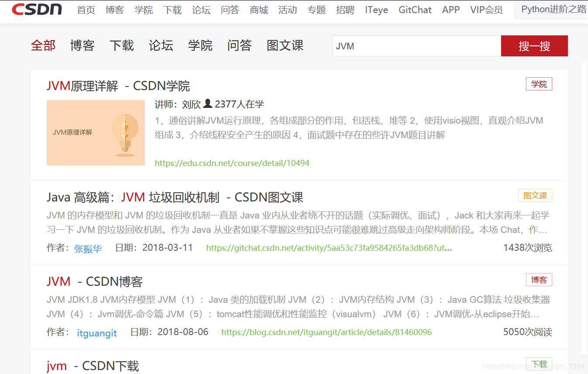Open APP in top navigation
The width and height of the screenshot is (588, 374).
(451, 10)
